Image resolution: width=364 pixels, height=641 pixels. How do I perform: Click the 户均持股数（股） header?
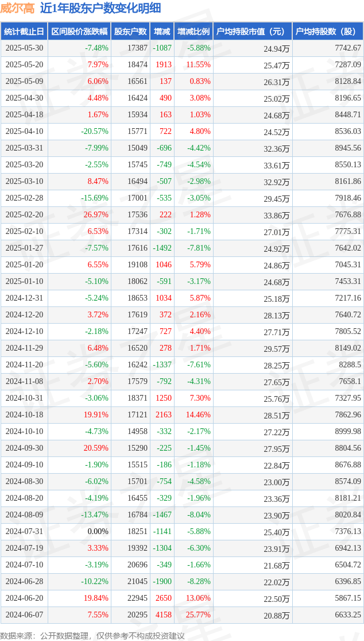(328, 32)
